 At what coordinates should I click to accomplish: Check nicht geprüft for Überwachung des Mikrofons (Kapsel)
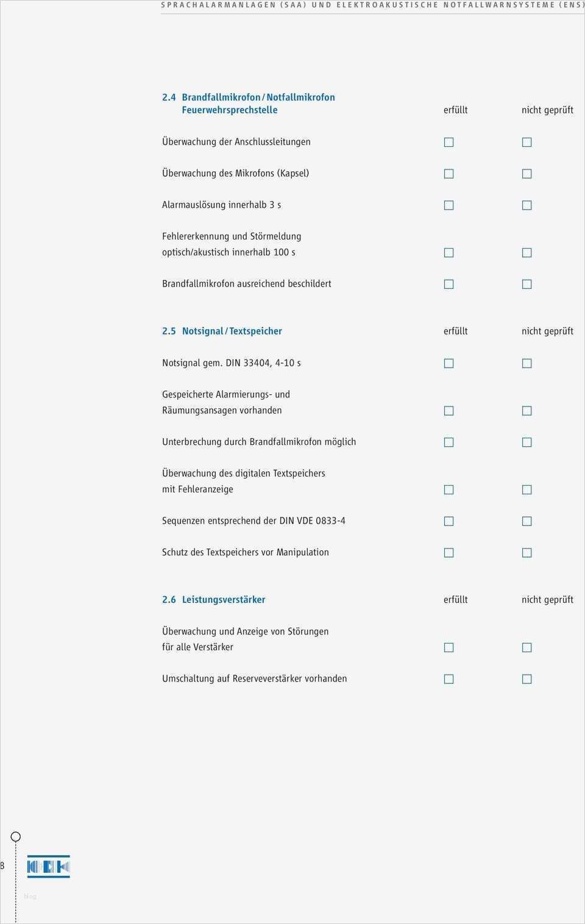527,174
